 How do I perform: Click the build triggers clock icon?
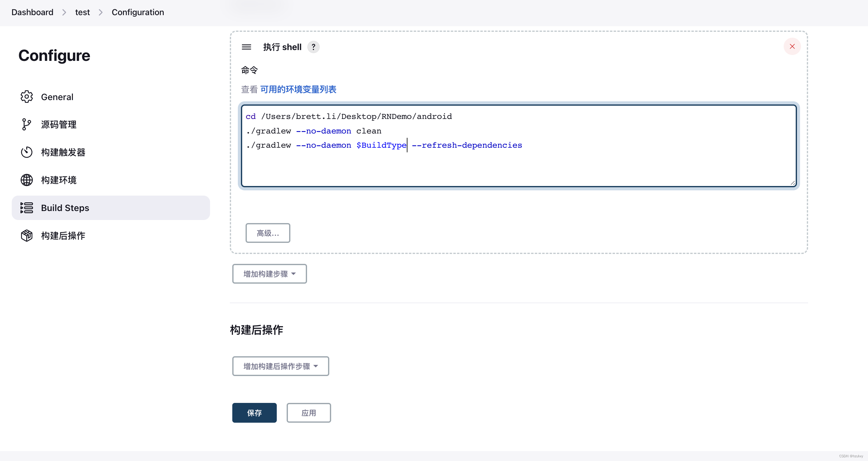[x=27, y=152]
